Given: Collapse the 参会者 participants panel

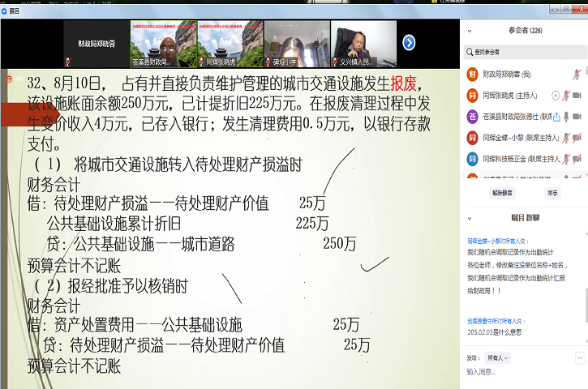Looking at the screenshot, I should point(469,31).
